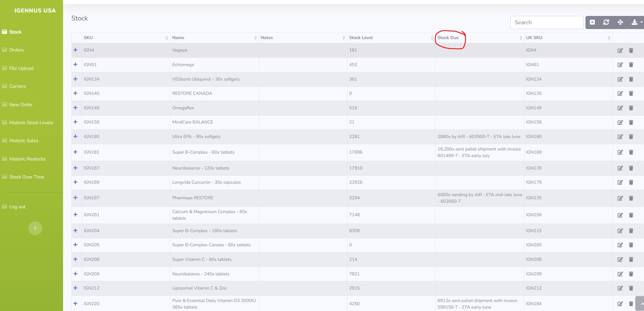Go to Historic Stock Levels
The height and width of the screenshot is (311, 644).
point(31,123)
